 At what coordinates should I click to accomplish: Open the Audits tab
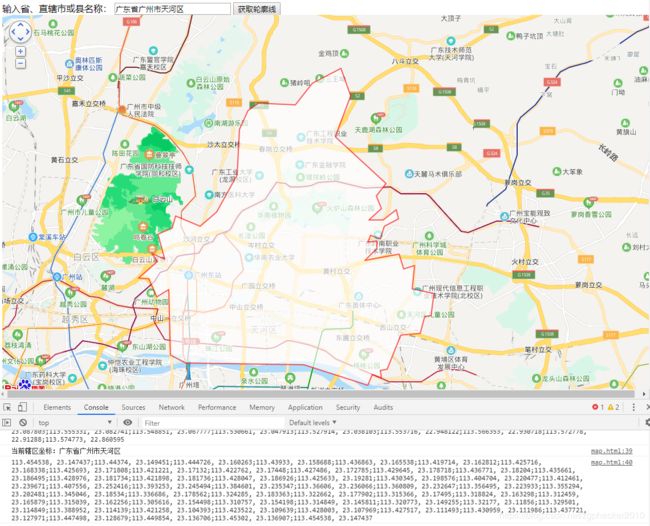click(383, 407)
